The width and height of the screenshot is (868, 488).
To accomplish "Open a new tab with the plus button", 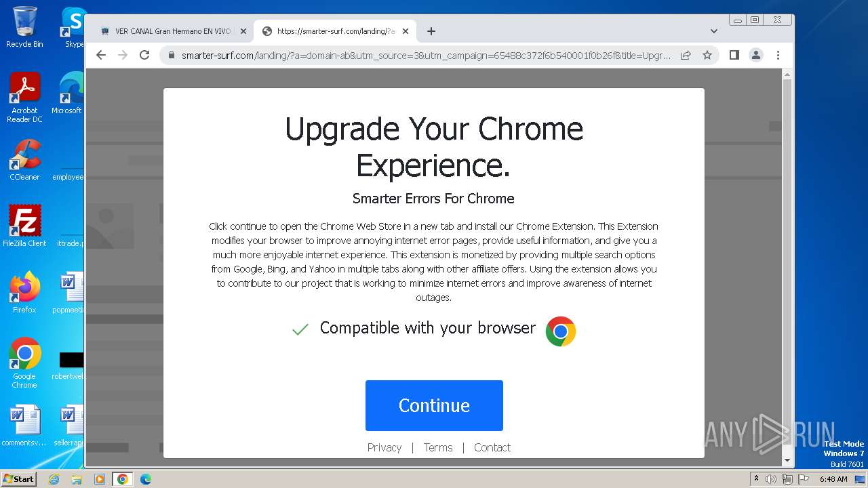I will coord(431,31).
